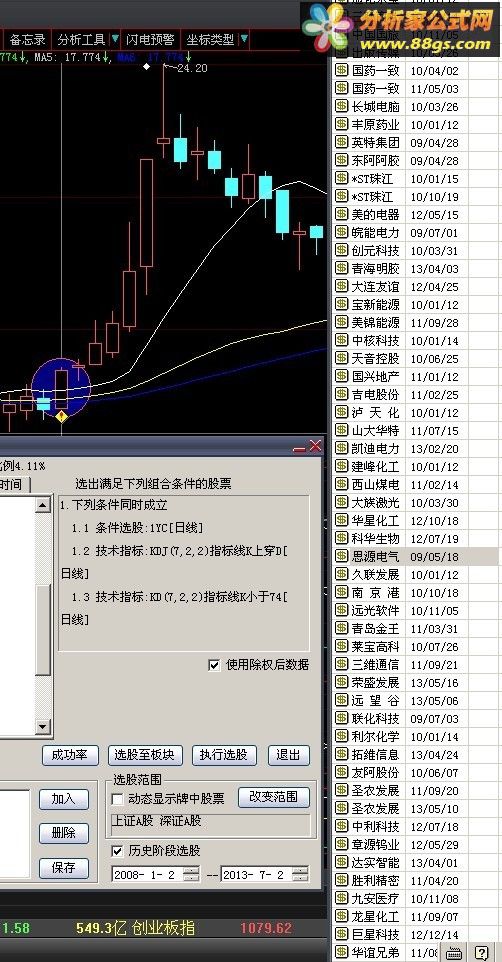The height and width of the screenshot is (962, 502).
Task: Click the $ icon beside 青海明胶
Action: coord(341,268)
